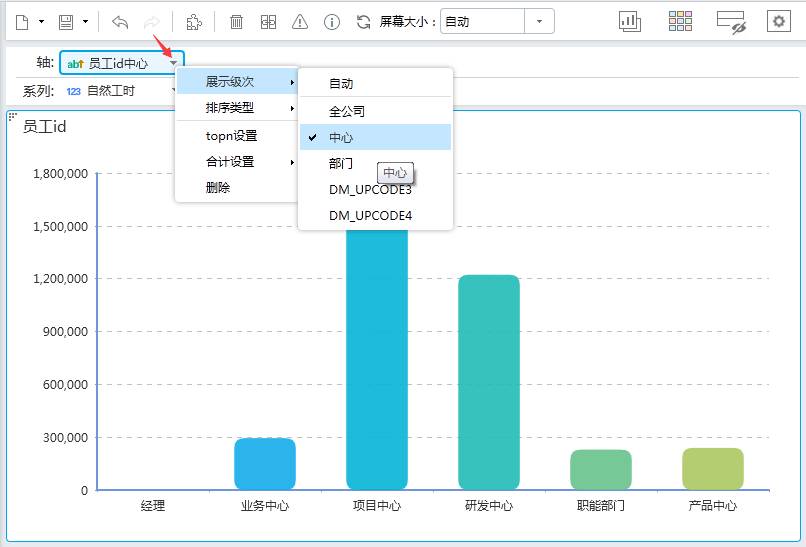
Task: Select the 全公司 level option
Action: pos(375,111)
